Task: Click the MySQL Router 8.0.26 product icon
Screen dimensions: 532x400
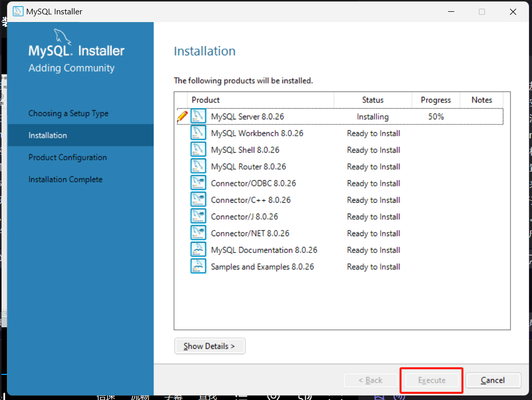Action: click(x=198, y=166)
